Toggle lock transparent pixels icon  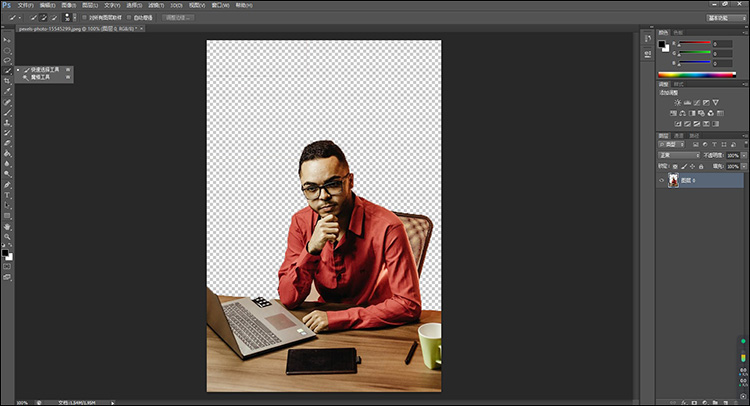point(675,166)
